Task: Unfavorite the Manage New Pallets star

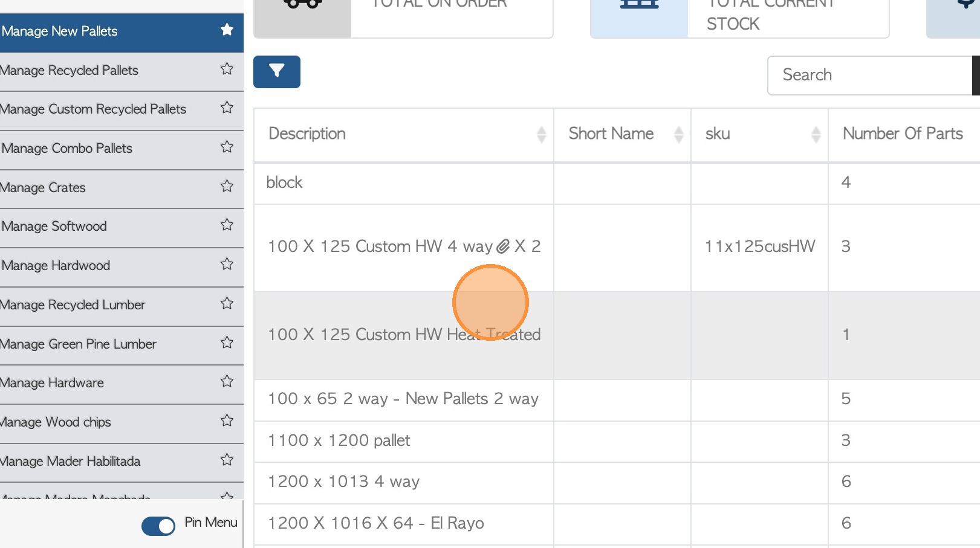Action: 227,30
